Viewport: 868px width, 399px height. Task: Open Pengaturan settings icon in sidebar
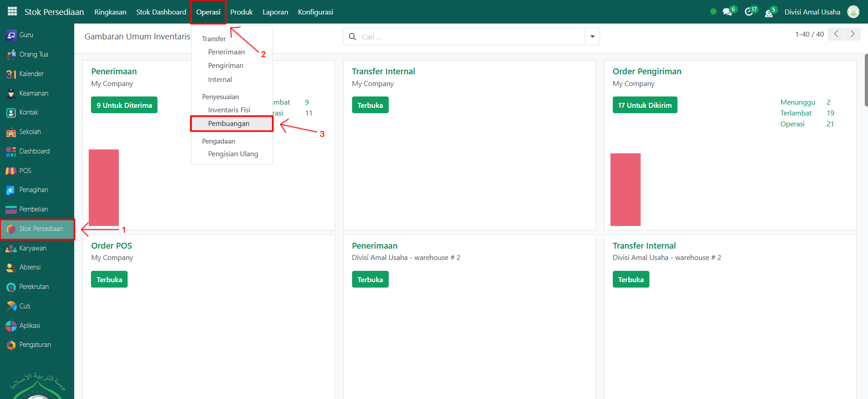11,345
